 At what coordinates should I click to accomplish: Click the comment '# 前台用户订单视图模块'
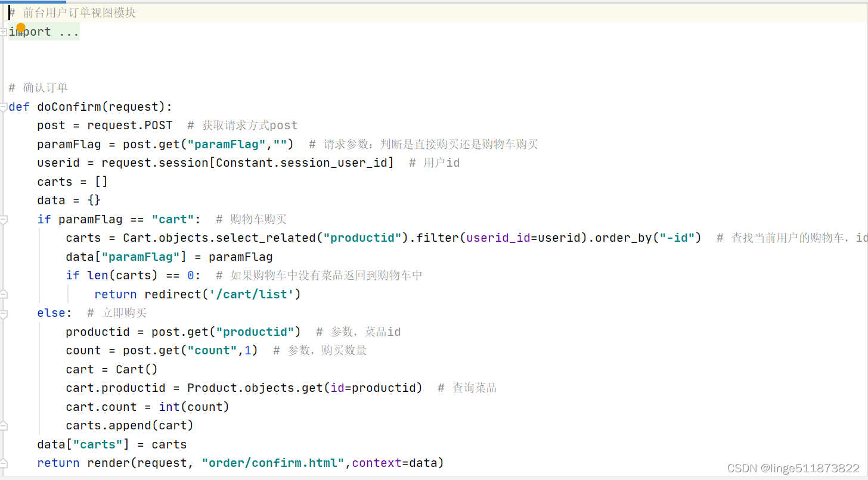73,13
